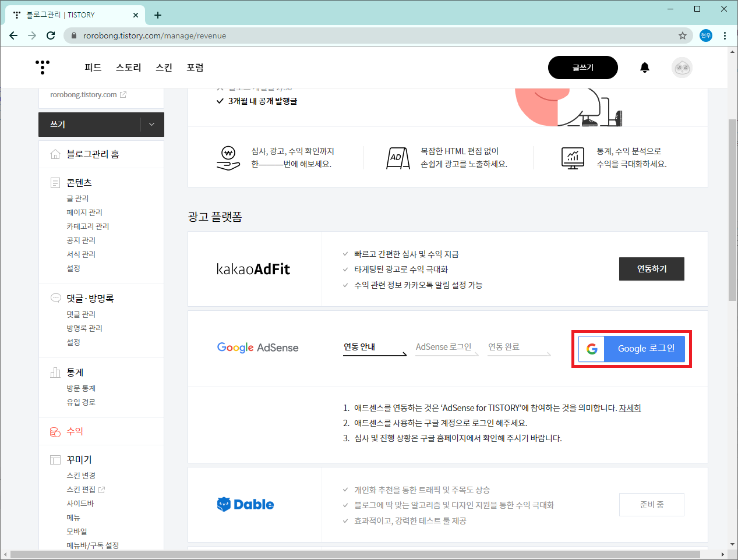
Task: Open 카테고리 관리
Action: (x=88, y=226)
